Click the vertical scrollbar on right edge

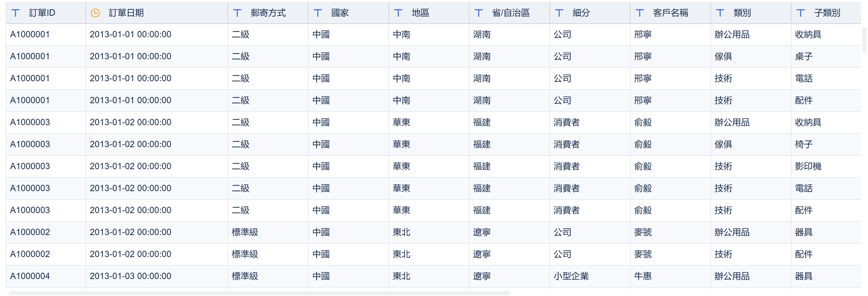point(864,40)
